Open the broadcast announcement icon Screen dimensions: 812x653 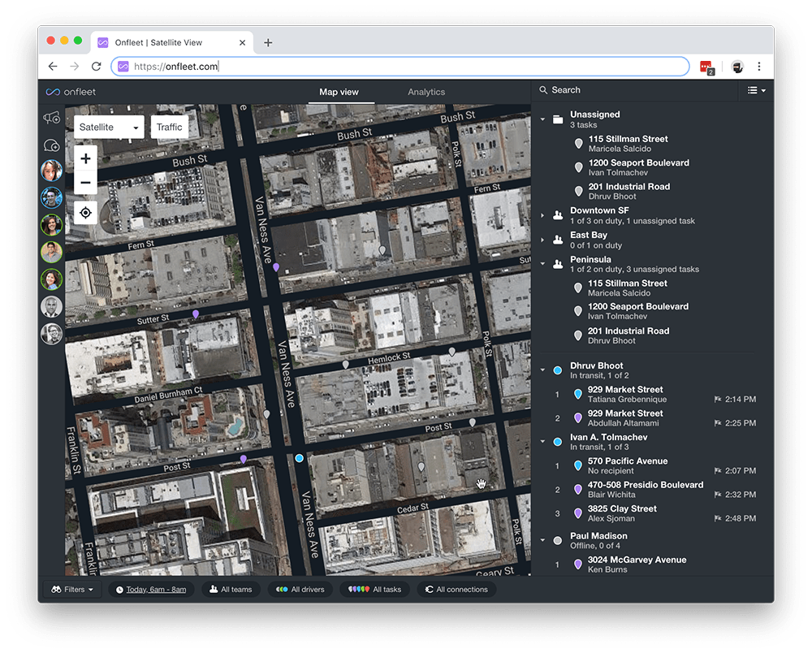click(50, 118)
